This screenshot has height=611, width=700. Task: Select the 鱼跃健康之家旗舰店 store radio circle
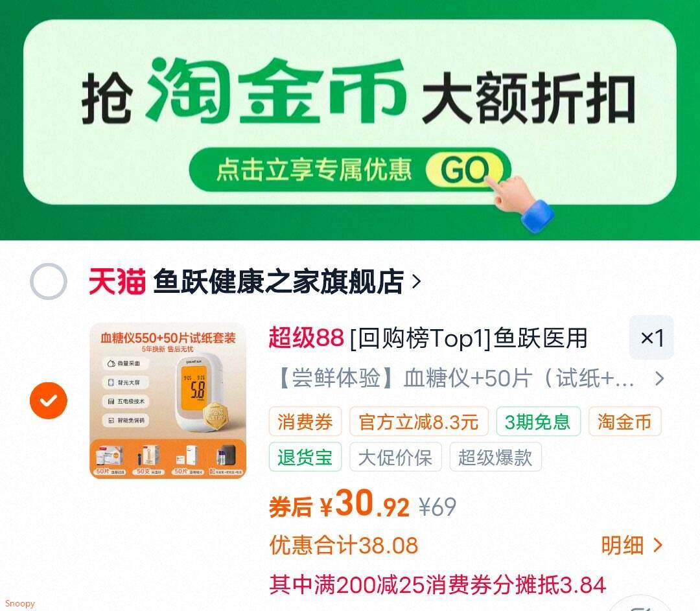tap(48, 281)
